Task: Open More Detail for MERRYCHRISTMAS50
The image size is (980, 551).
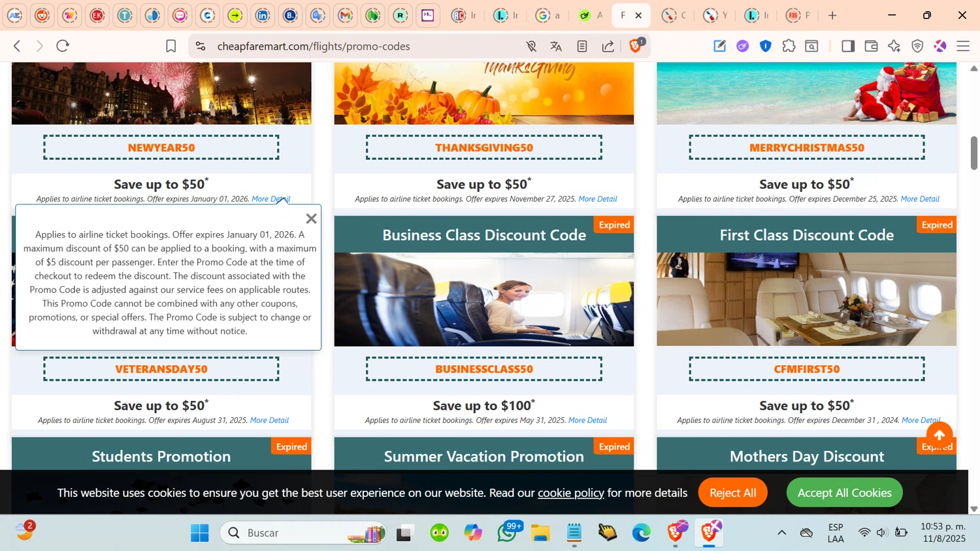Action: (x=920, y=199)
